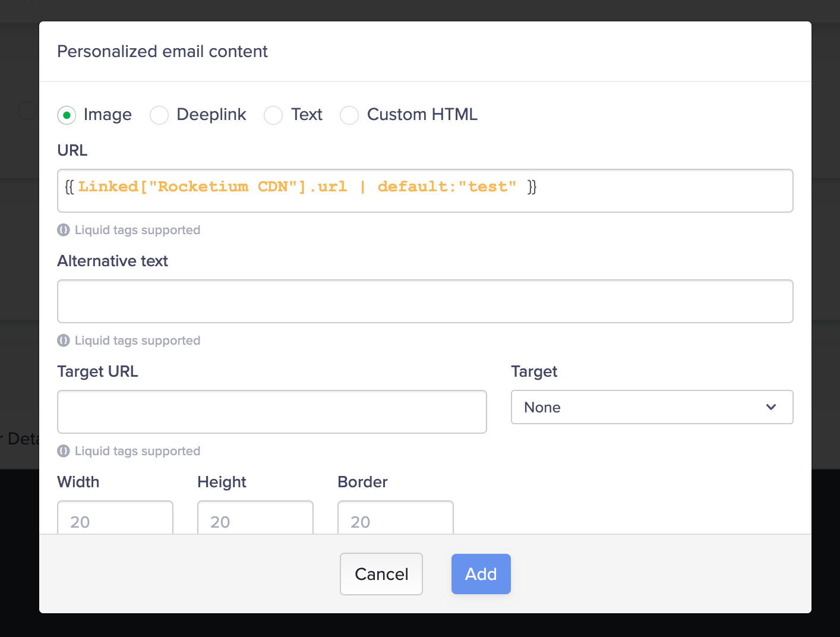Click the Liquid tags icon under URL
840x637 pixels.
tap(64, 230)
